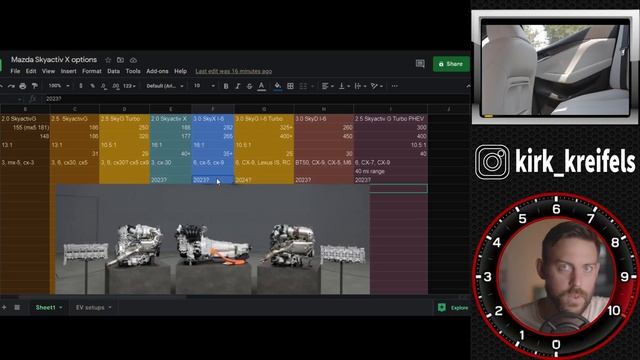Collapse the toolbar with the up chevron
This screenshot has height=360, width=640.
[468, 86]
